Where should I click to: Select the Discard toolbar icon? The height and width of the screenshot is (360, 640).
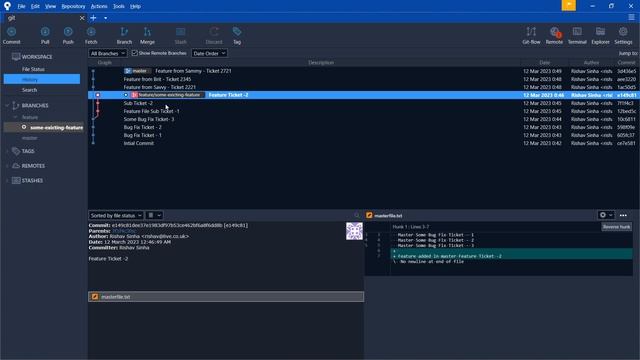tap(214, 36)
